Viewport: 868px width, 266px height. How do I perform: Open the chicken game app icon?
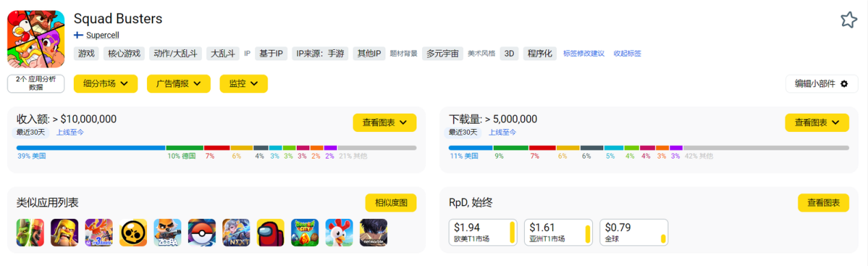[x=339, y=232]
